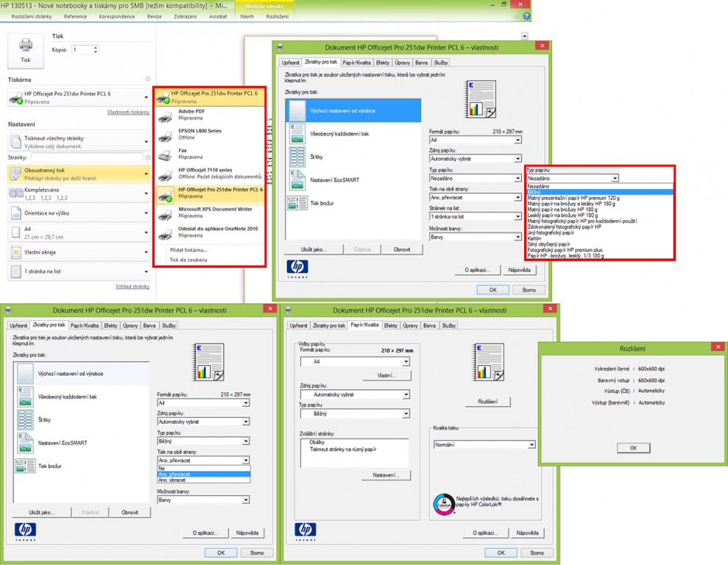Open Orientace na výšku dropdown

pos(79,213)
